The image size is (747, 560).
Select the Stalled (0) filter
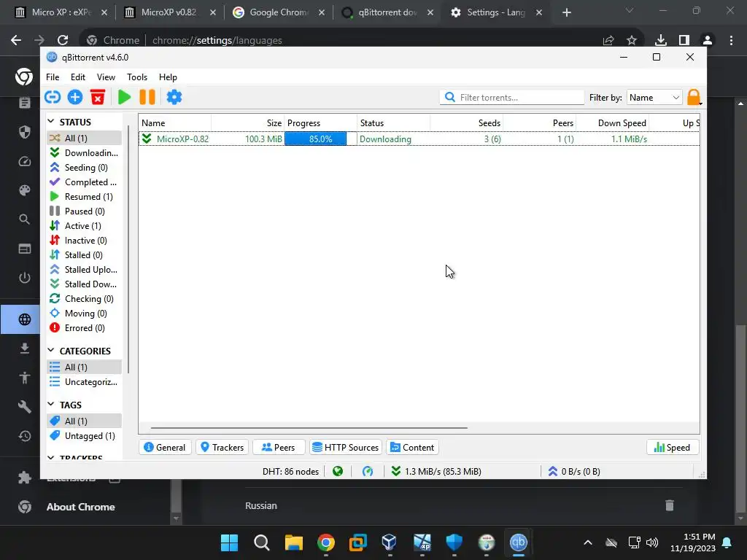tap(85, 255)
